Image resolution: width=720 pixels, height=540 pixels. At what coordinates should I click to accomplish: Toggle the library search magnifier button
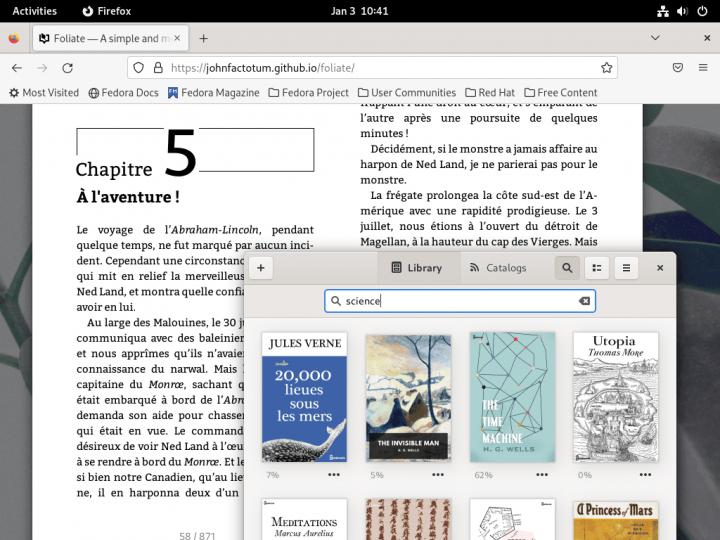pos(567,268)
